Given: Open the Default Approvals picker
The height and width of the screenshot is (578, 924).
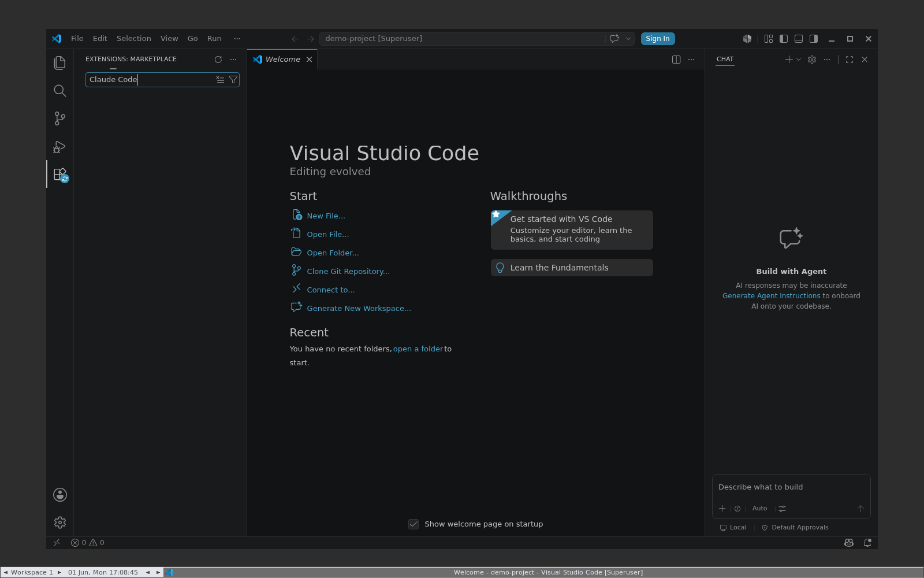Looking at the screenshot, I should coord(795,528).
